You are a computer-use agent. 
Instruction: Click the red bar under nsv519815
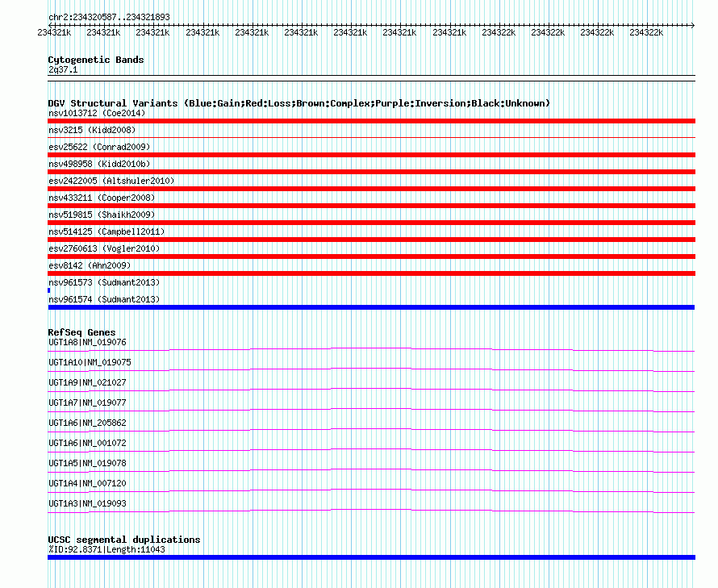point(371,223)
